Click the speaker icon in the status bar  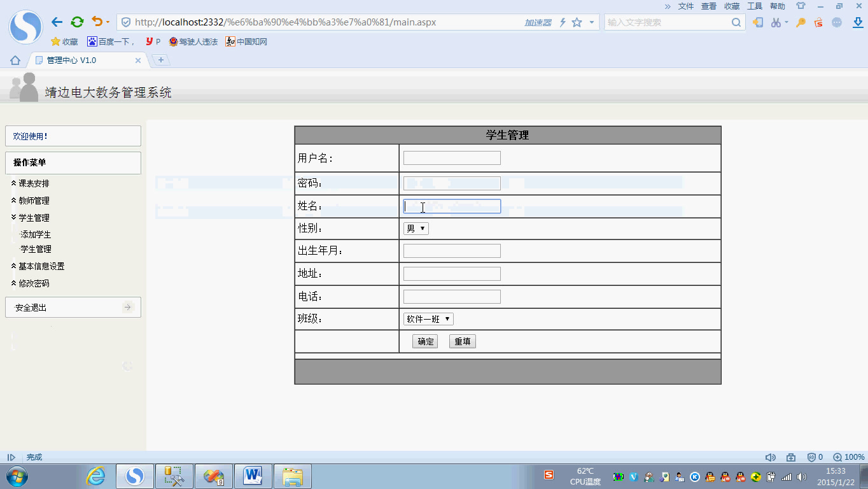[x=771, y=457]
